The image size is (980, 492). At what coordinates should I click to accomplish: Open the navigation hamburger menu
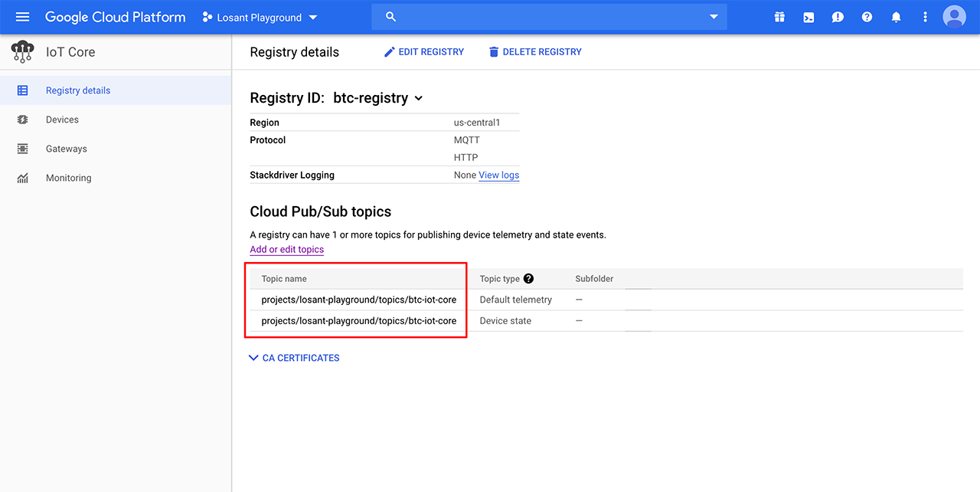[21, 17]
